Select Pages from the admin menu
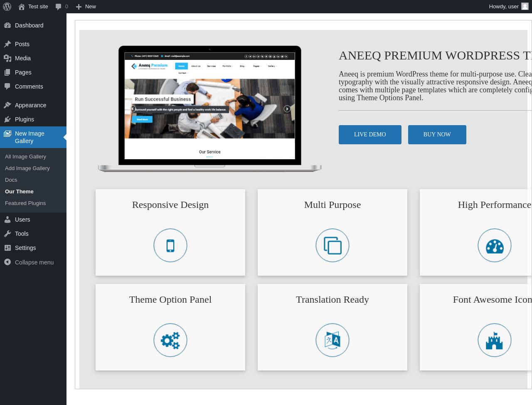This screenshot has height=405, width=532. click(x=33, y=72)
